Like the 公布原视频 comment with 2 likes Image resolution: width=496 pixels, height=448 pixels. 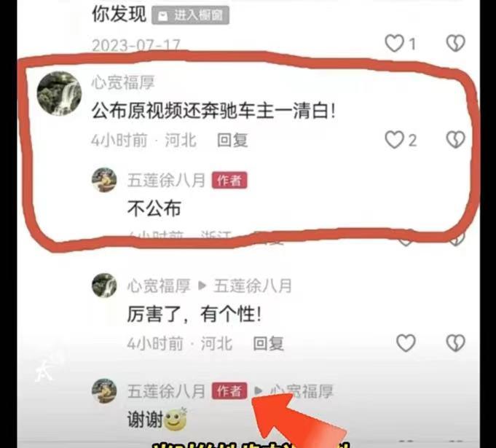[x=394, y=140]
